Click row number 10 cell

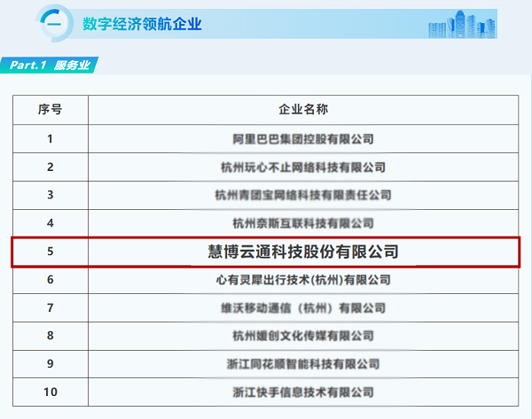[51, 392]
